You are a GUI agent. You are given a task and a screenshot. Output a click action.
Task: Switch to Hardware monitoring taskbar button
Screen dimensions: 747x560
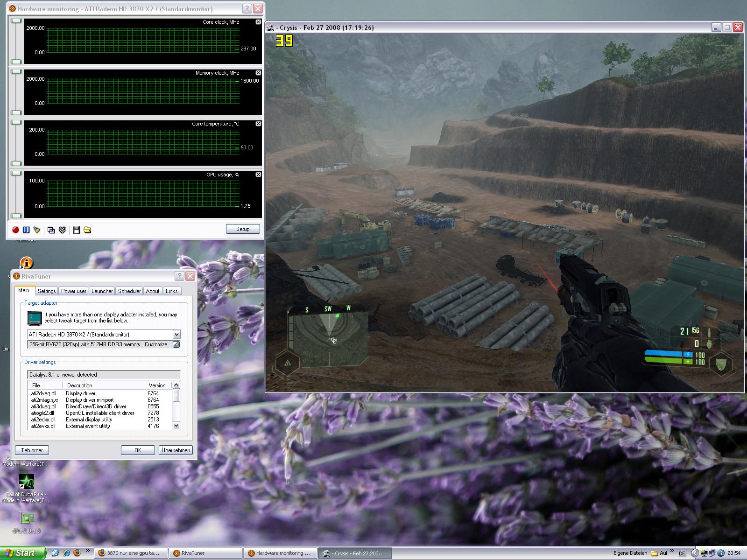[x=280, y=553]
